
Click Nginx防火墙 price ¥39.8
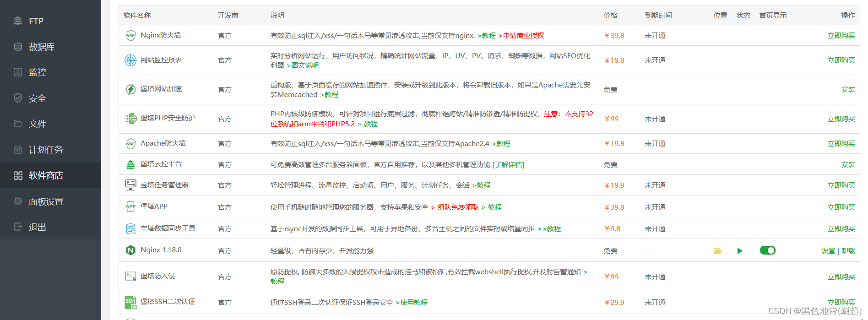(x=614, y=36)
